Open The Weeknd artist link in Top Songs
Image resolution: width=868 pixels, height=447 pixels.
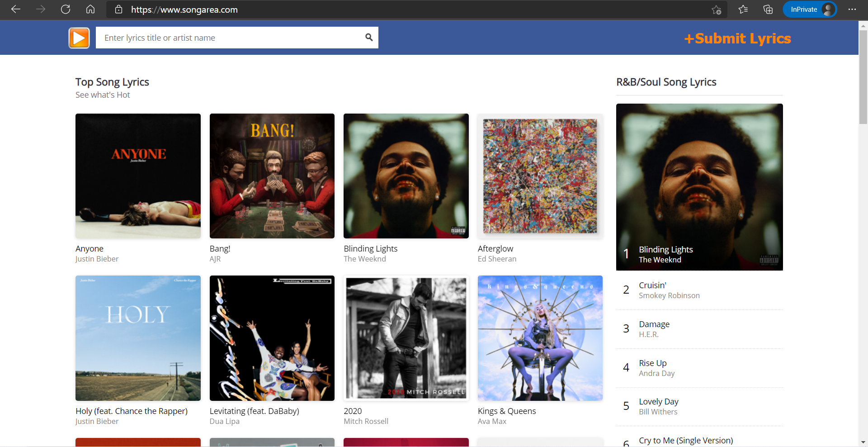tap(365, 259)
